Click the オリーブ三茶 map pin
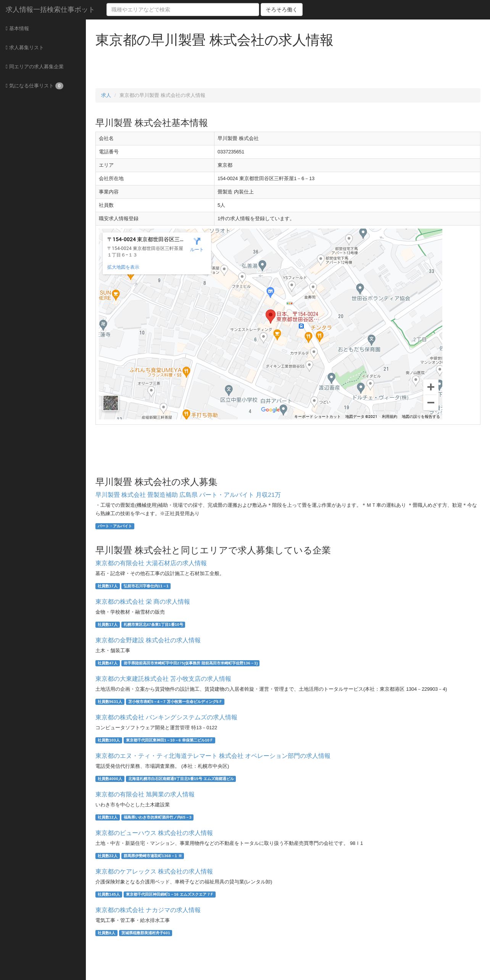This screenshot has height=980, width=490. (x=151, y=391)
